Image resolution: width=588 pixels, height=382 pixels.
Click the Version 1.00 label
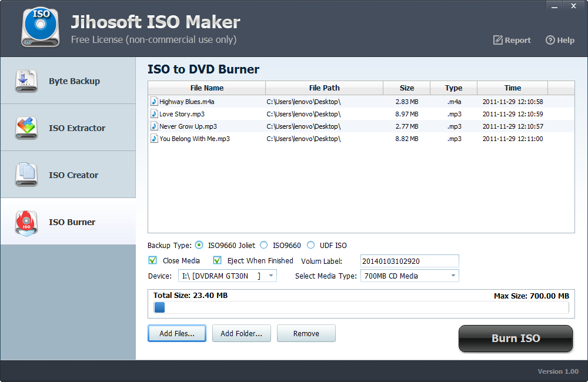tap(558, 371)
